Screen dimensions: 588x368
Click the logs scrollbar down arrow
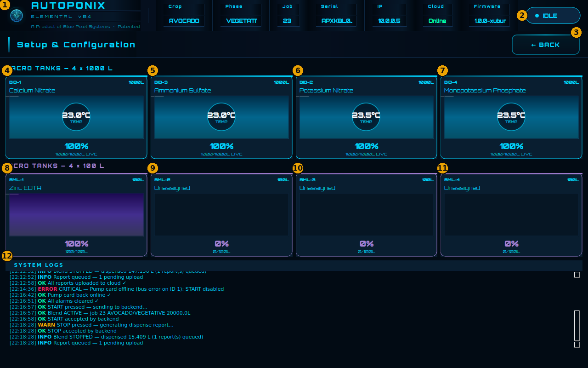coord(577,345)
